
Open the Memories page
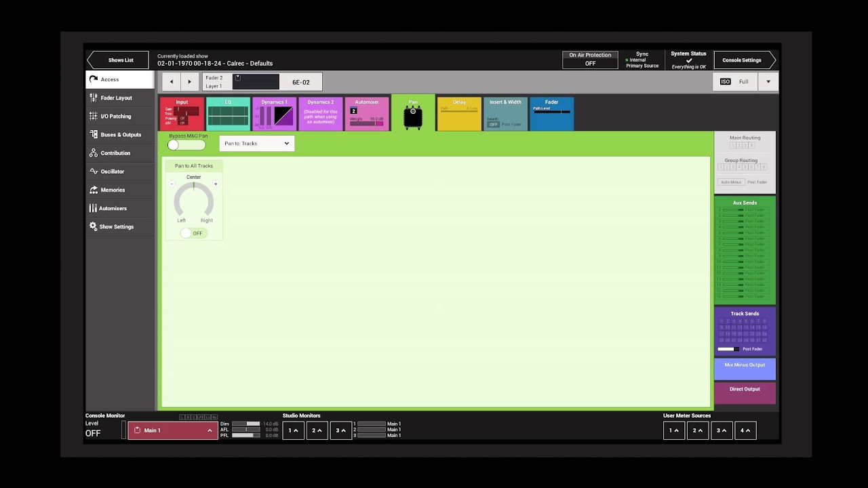click(x=120, y=190)
